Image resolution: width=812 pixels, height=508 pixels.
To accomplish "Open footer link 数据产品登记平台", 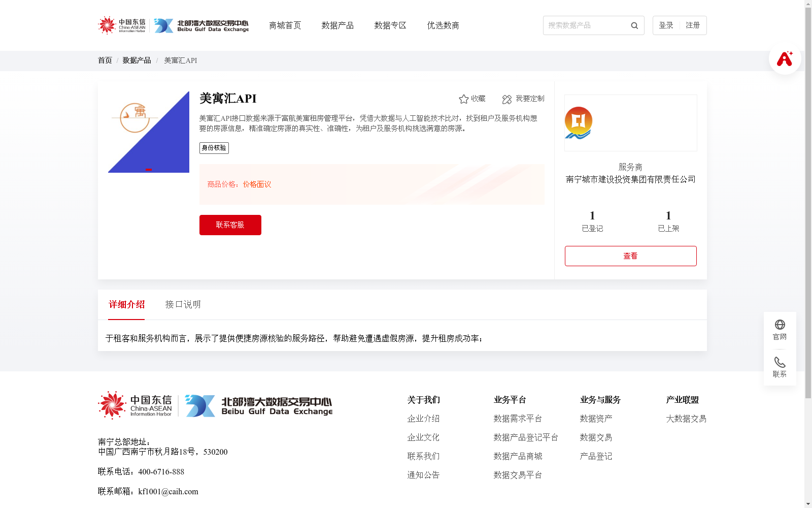I will pos(526,437).
